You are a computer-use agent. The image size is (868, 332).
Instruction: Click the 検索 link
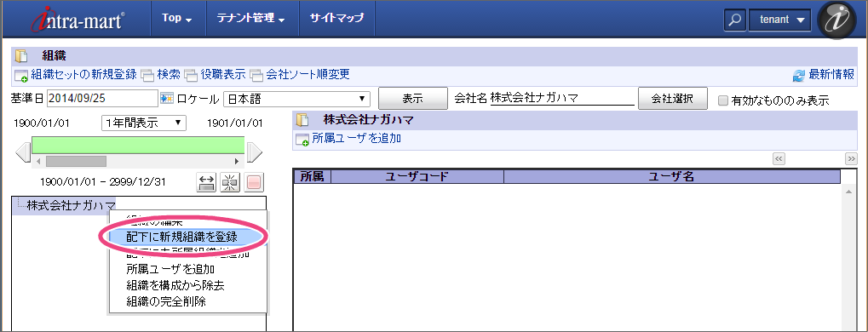point(169,74)
